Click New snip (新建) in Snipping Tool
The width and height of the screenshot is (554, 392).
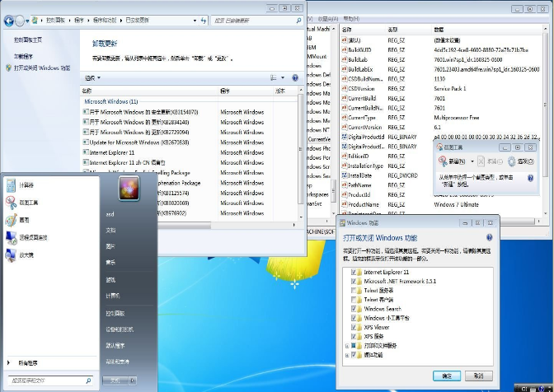452,161
